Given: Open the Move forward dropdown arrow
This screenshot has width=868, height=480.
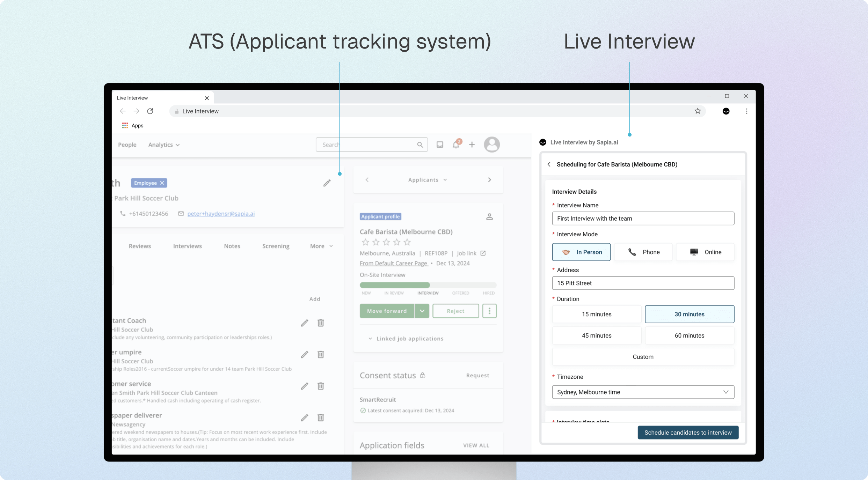Looking at the screenshot, I should pyautogui.click(x=422, y=311).
